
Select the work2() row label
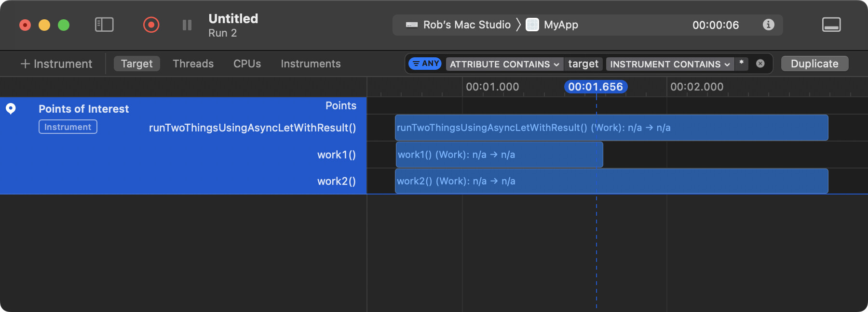click(x=337, y=181)
